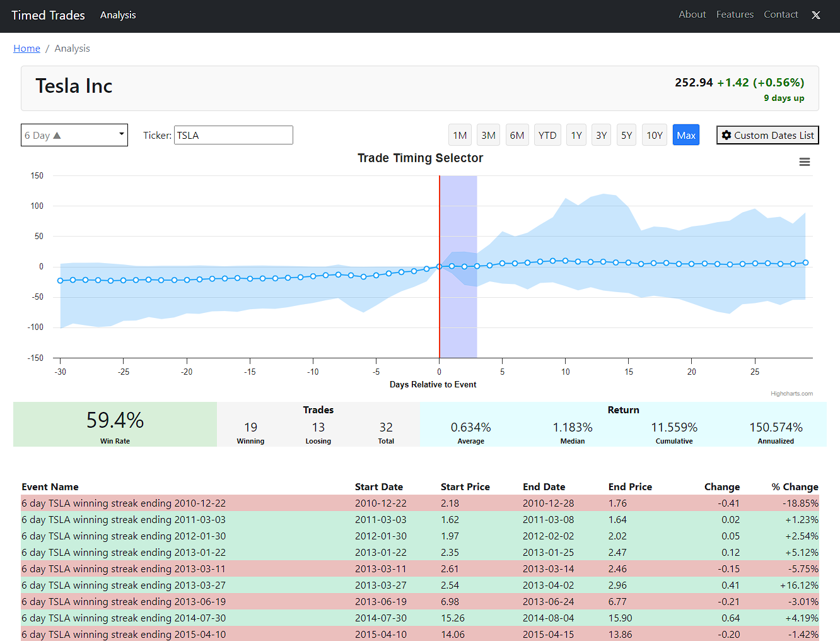The image size is (840, 641).
Task: Select row for streak ending 2015-04-10
Action: [x=420, y=634]
